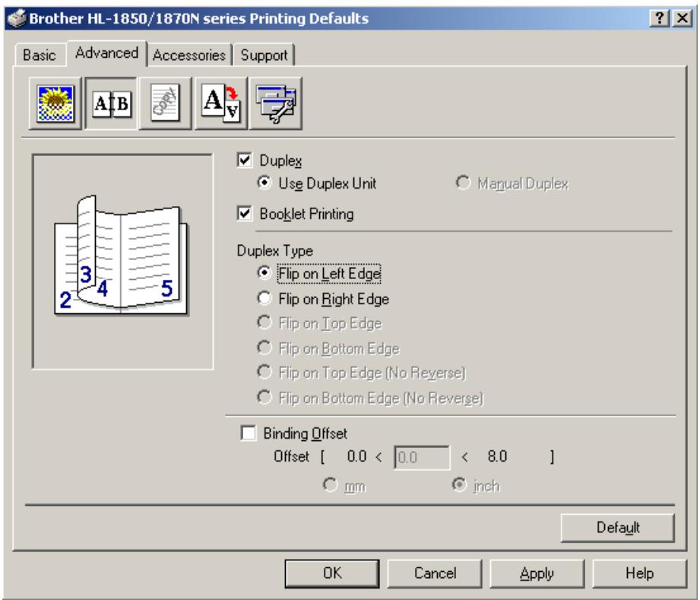
Task: Click the question mark help button
Action: pos(660,18)
